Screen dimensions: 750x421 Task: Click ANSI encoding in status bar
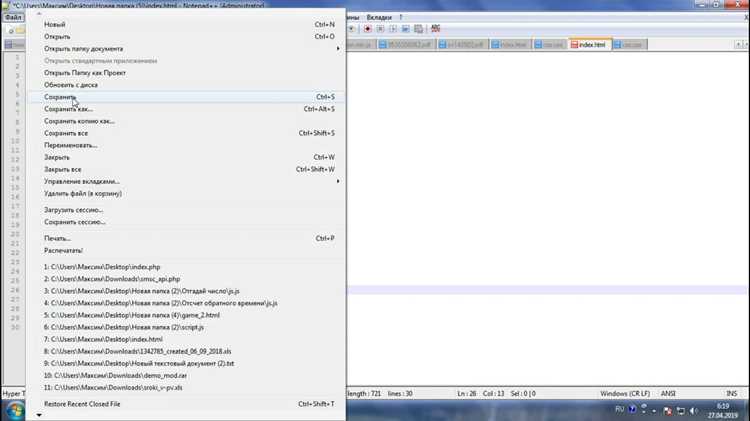668,393
